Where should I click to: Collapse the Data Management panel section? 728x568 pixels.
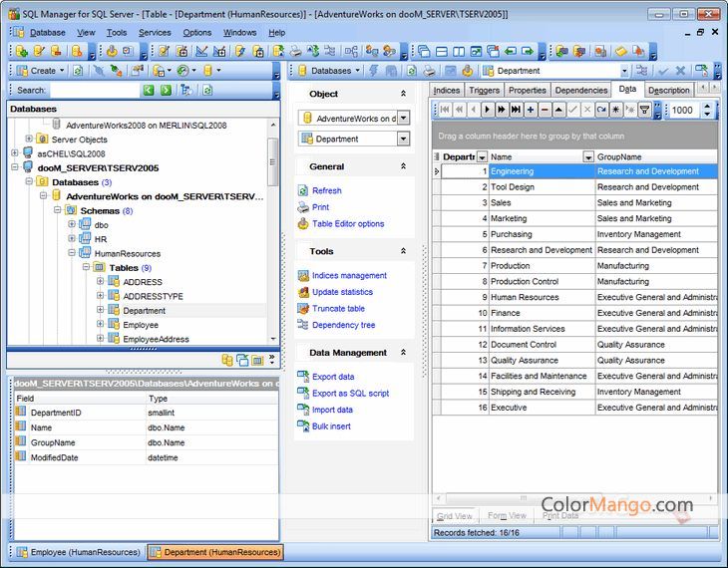[x=404, y=352]
